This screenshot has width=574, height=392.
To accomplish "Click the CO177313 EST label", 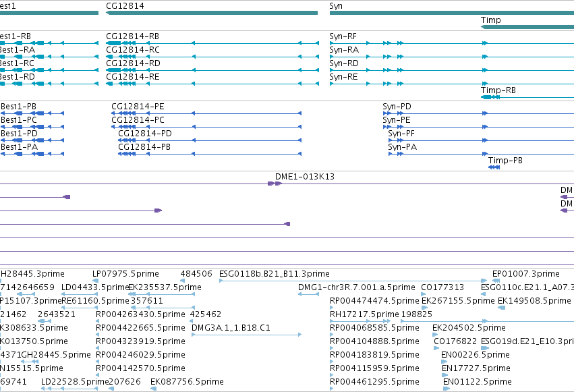I will [x=442, y=287].
